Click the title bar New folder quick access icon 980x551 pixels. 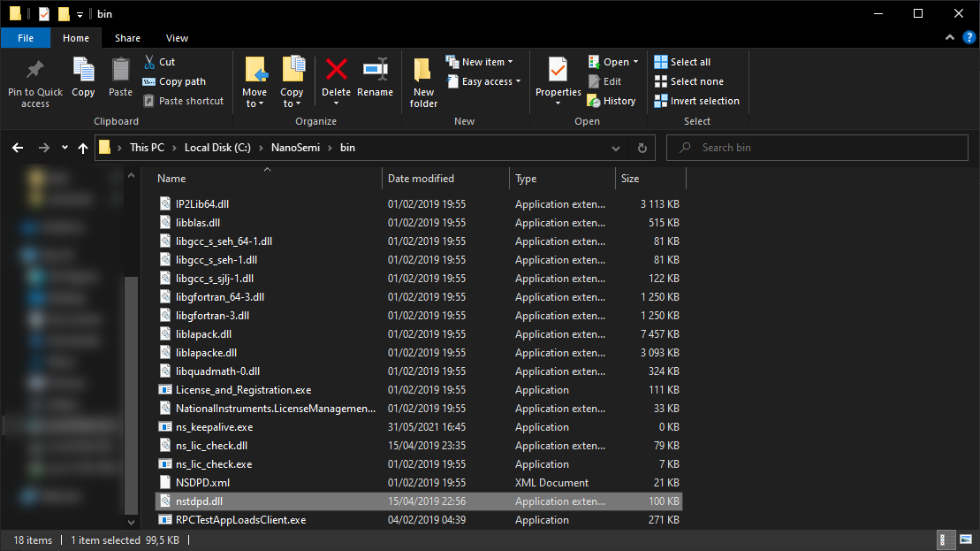coord(64,14)
